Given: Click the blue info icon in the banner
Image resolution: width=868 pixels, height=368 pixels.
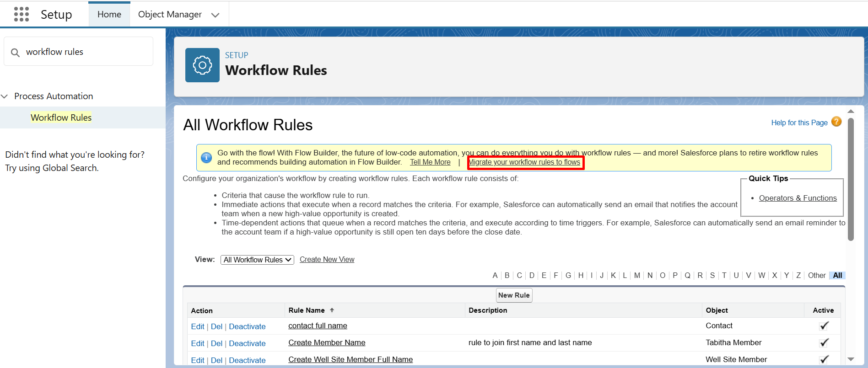Looking at the screenshot, I should coord(206,158).
